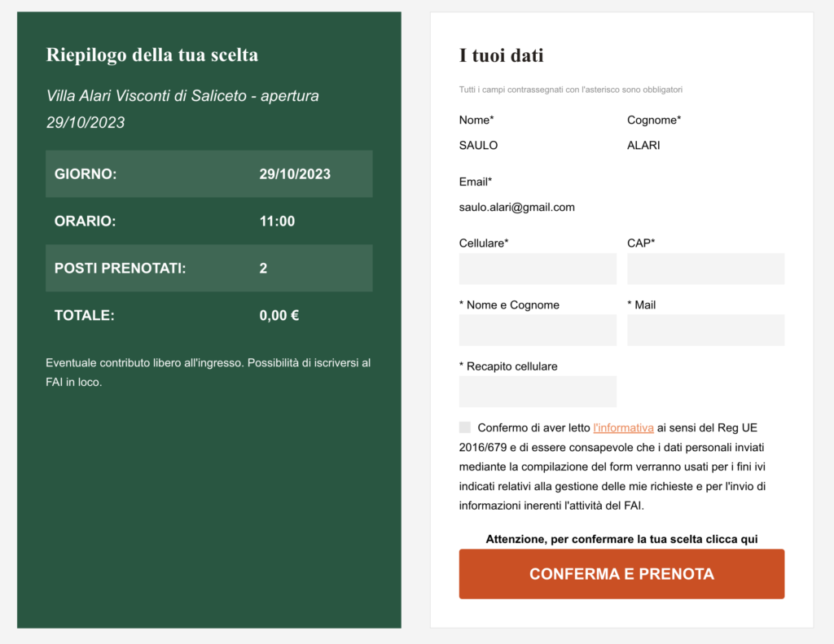Click the "Riepilogo della tua scelta" heading
Image resolution: width=834 pixels, height=644 pixels.
(x=152, y=55)
